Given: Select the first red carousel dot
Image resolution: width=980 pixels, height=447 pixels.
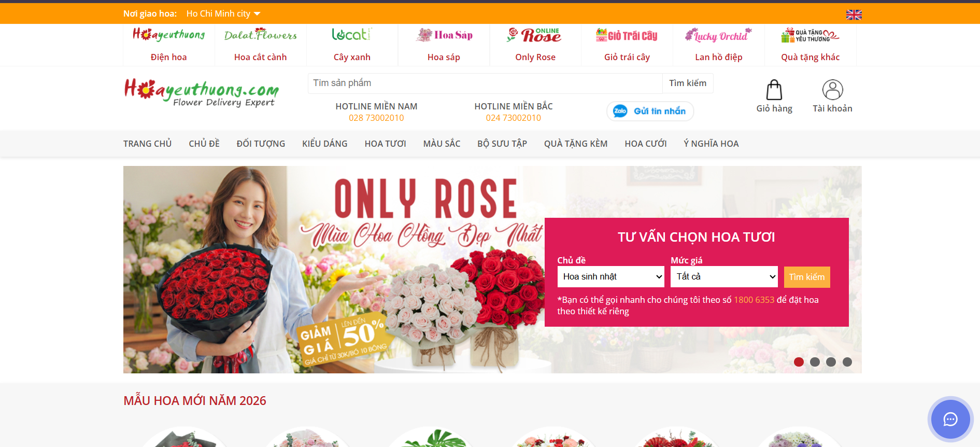Looking at the screenshot, I should coord(799,362).
